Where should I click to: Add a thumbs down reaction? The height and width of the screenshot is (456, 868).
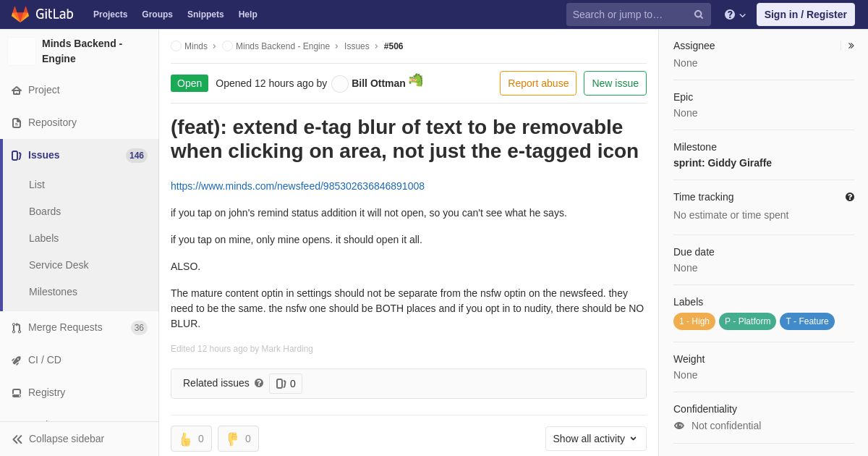coord(238,439)
